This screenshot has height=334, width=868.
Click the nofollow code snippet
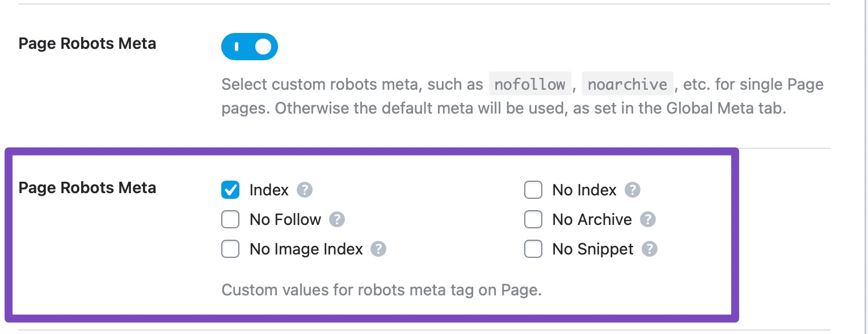tap(529, 84)
